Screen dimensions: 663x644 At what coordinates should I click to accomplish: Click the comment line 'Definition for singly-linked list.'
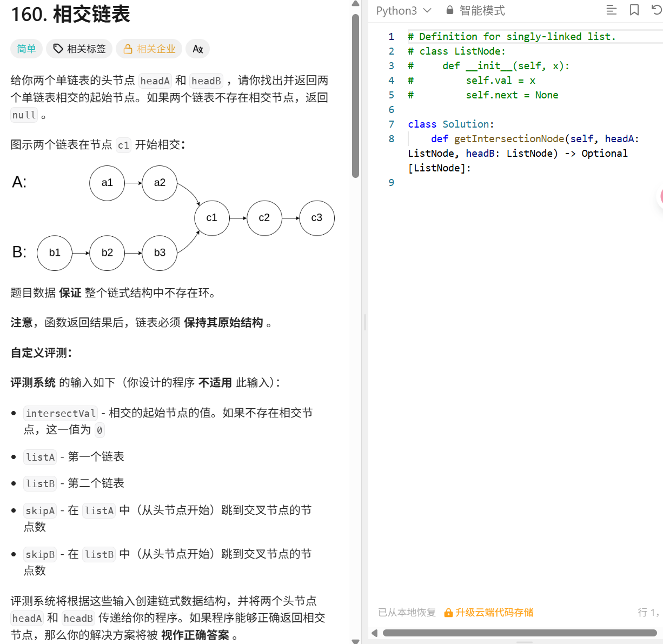[512, 37]
